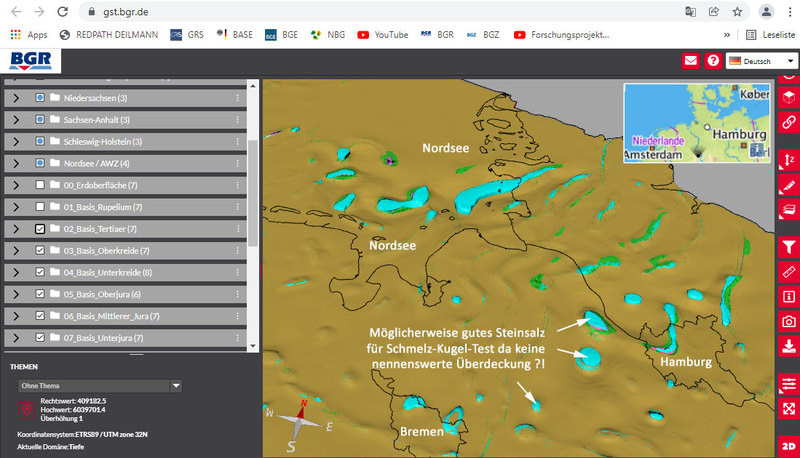Switch to 2D view
The width and height of the screenshot is (800, 458).
click(x=788, y=445)
